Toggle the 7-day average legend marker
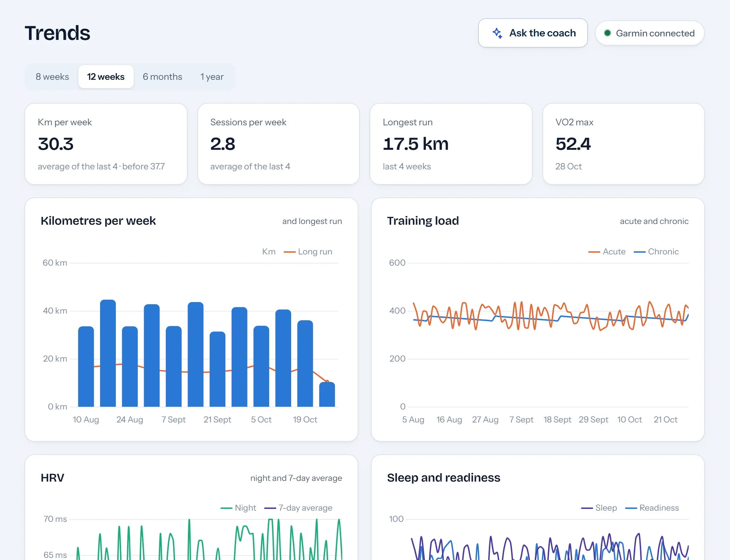730x560 pixels. [270, 508]
